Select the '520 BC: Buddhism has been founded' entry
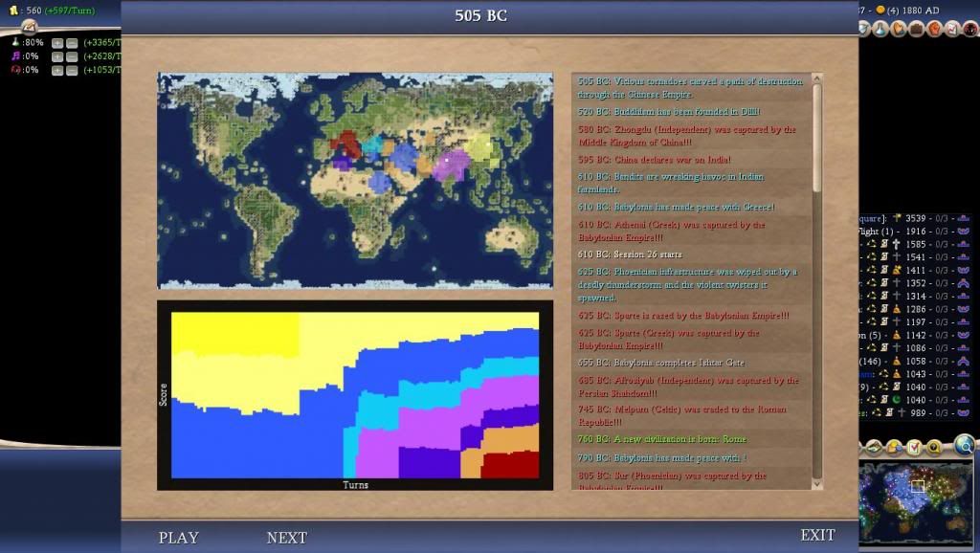This screenshot has width=980, height=553. tap(691, 112)
